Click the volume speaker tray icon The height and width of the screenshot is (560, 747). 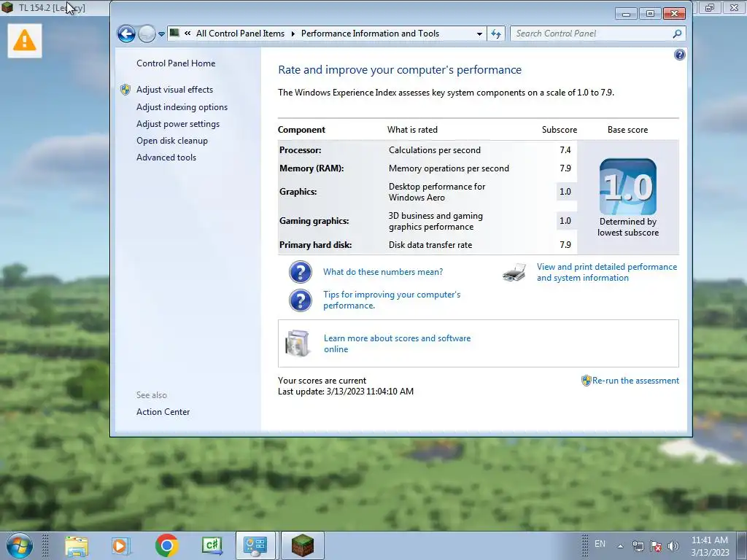pos(673,546)
